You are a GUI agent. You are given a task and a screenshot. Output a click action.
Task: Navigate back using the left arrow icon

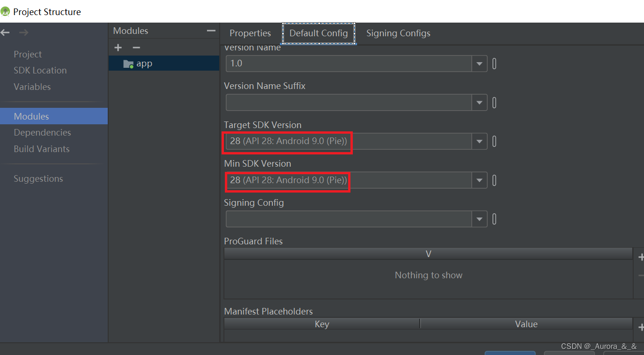click(x=6, y=32)
